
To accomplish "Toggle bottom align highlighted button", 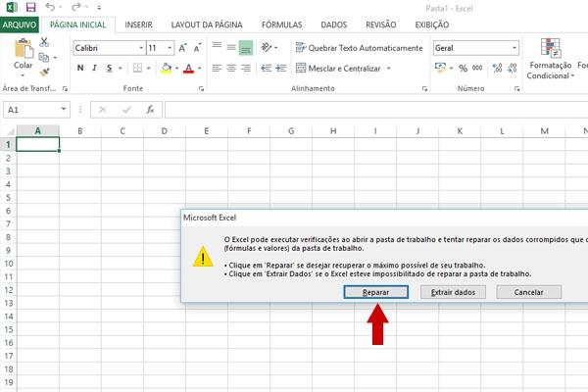I will [246, 48].
